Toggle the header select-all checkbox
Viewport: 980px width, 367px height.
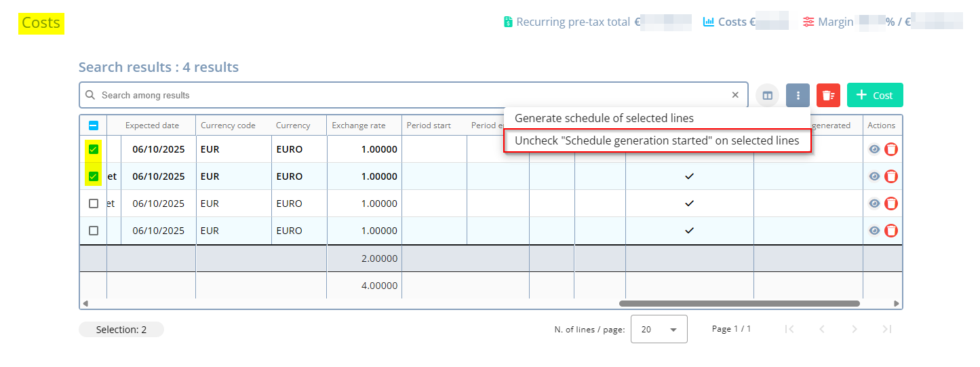94,125
